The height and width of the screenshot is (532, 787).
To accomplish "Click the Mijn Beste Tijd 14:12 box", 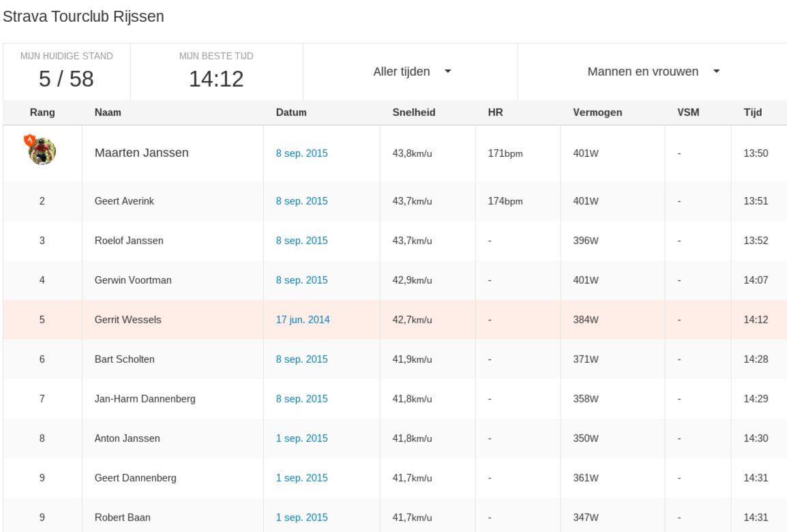I will point(216,72).
